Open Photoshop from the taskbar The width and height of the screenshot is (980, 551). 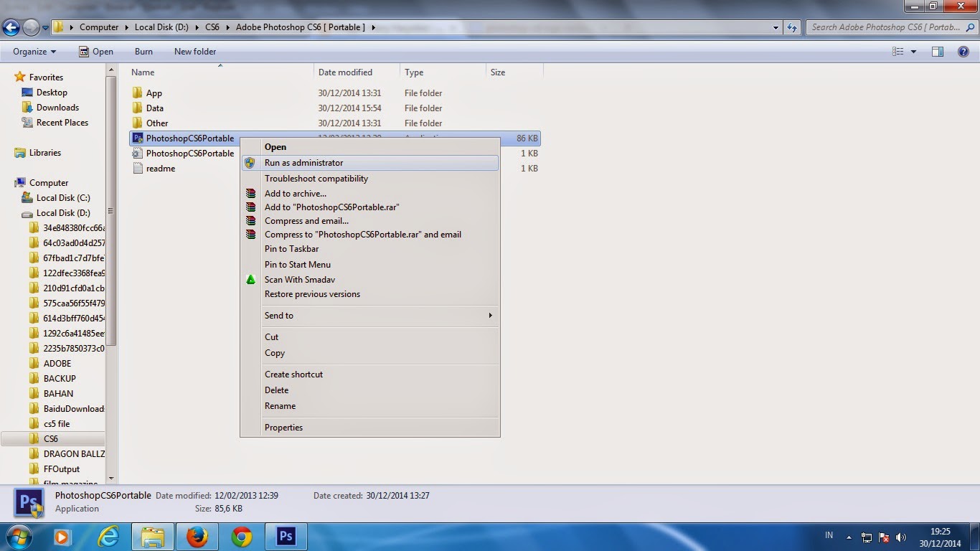pyautogui.click(x=286, y=537)
